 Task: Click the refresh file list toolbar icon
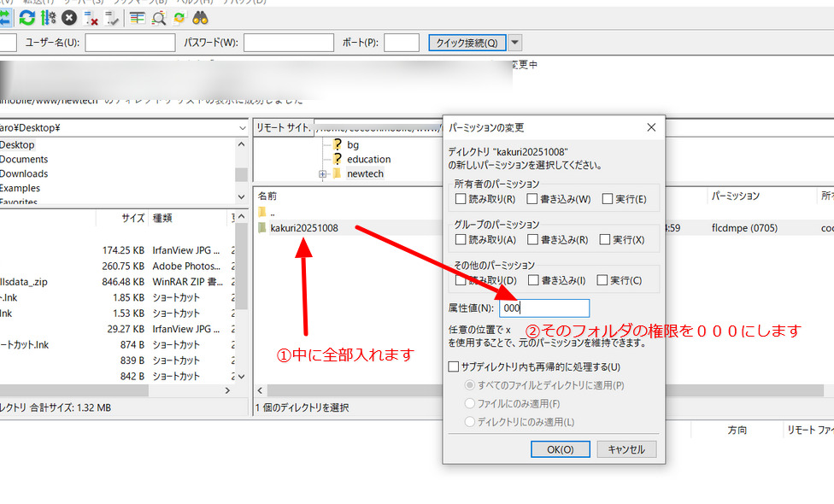27,16
